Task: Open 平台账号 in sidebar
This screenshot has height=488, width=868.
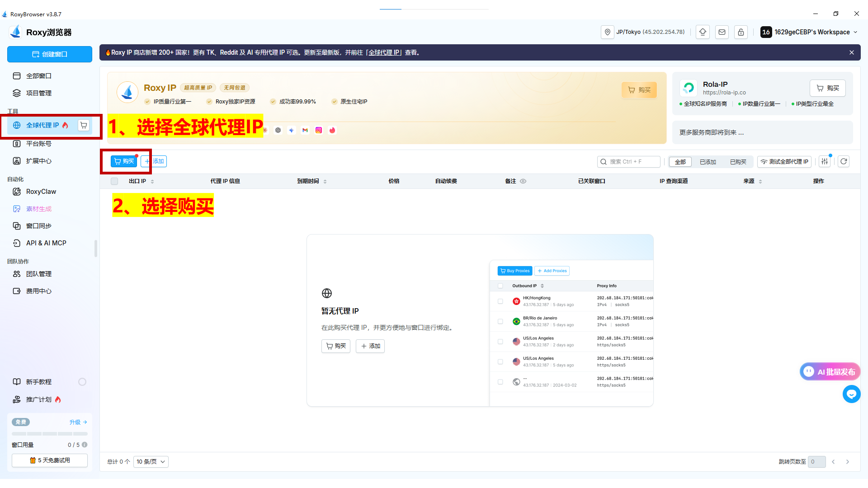Action: click(x=50, y=144)
